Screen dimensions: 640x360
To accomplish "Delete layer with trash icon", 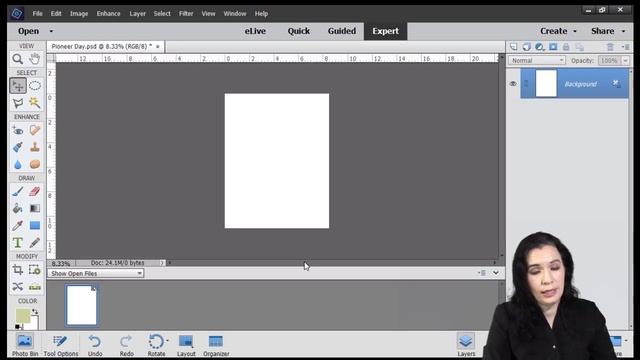I will [x=610, y=47].
